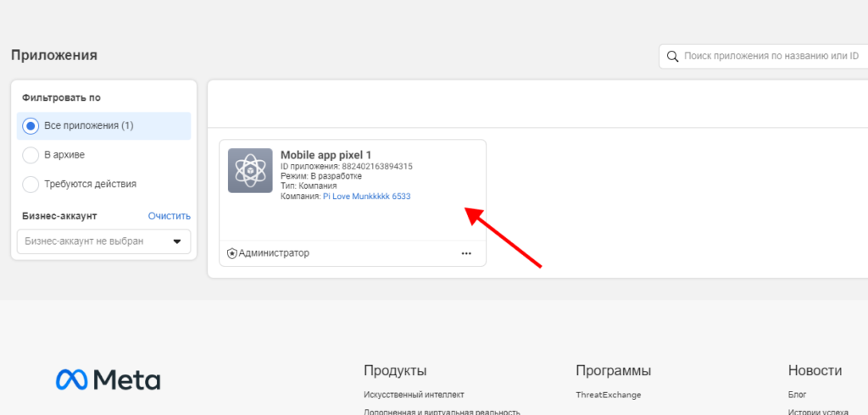
Task: Expand the 'Бизнес-аккаунт не выбран' dropdown
Action: tap(103, 241)
